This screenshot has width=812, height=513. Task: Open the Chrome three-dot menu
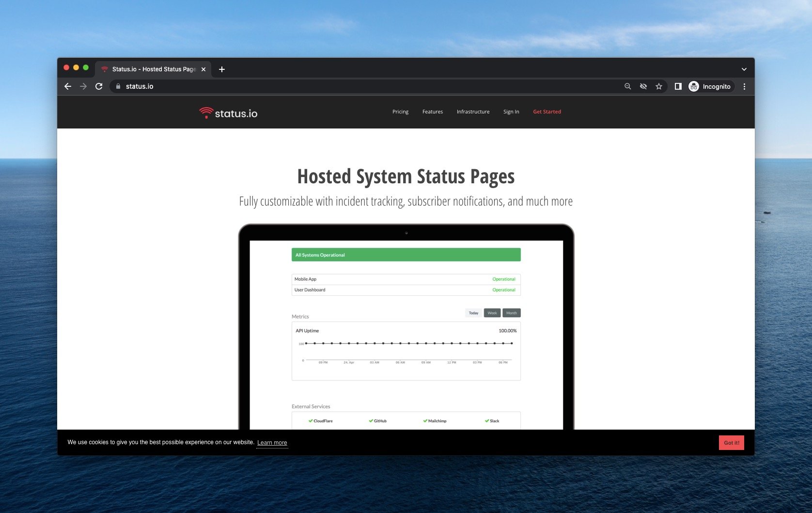click(x=744, y=86)
